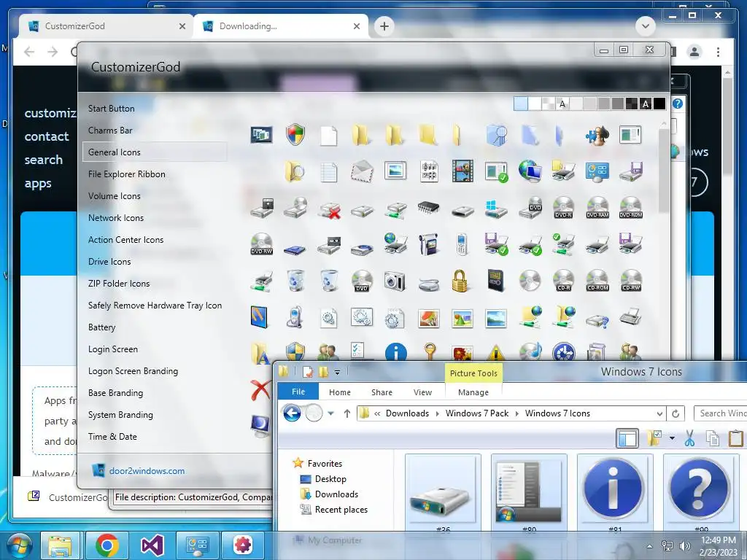
Task: Select the drive icon with red X
Action: coord(330,209)
